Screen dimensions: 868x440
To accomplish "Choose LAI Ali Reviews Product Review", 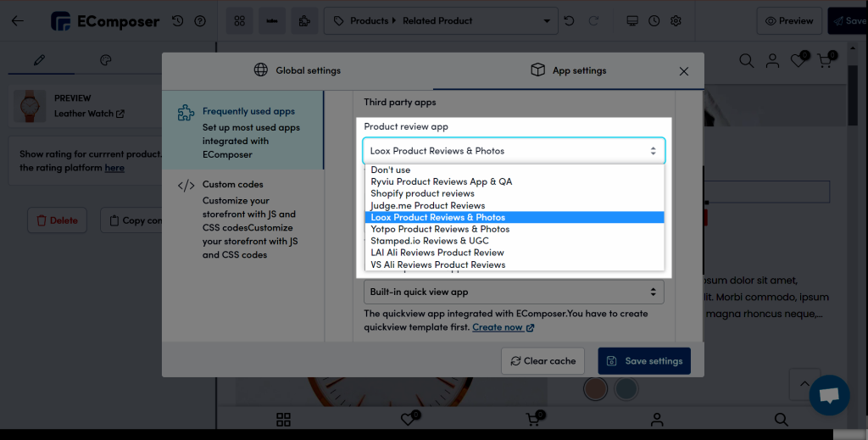I will click(x=515, y=253).
